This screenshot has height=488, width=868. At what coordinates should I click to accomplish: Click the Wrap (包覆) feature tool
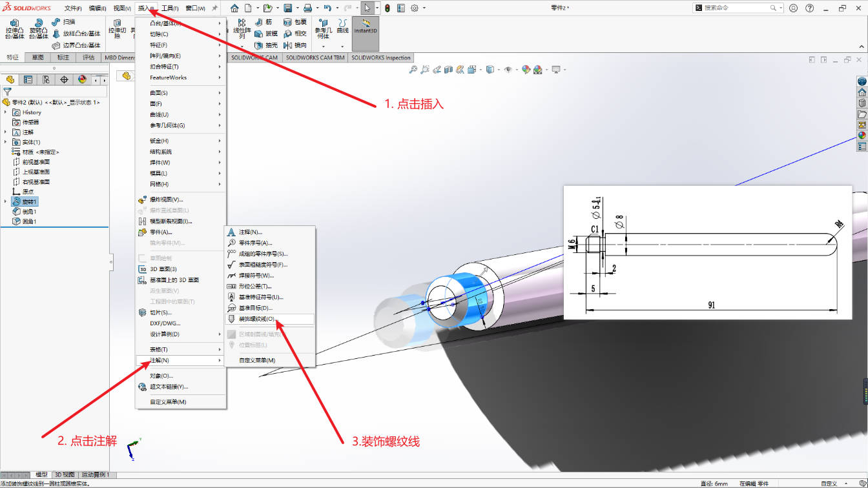(x=295, y=22)
